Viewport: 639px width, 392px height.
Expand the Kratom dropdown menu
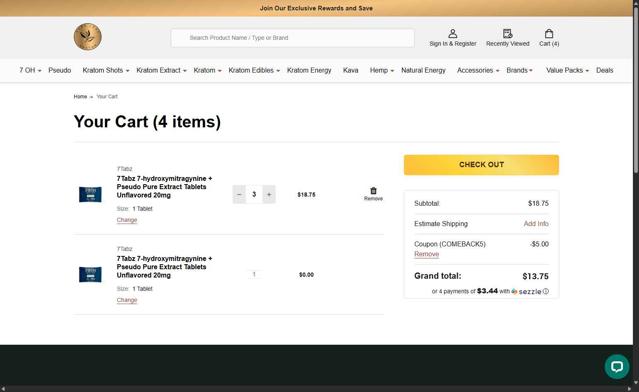tap(207, 70)
